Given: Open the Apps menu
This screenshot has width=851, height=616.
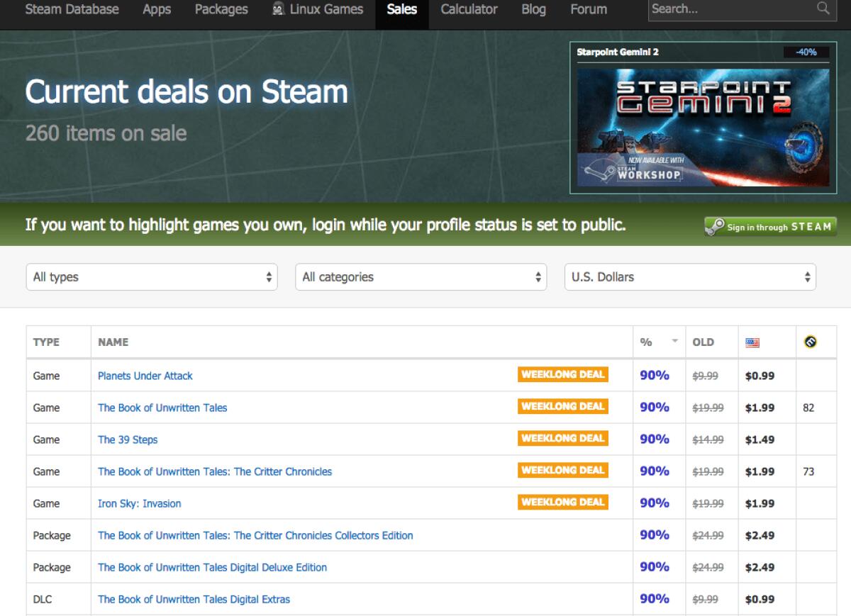Looking at the screenshot, I should tap(156, 9).
